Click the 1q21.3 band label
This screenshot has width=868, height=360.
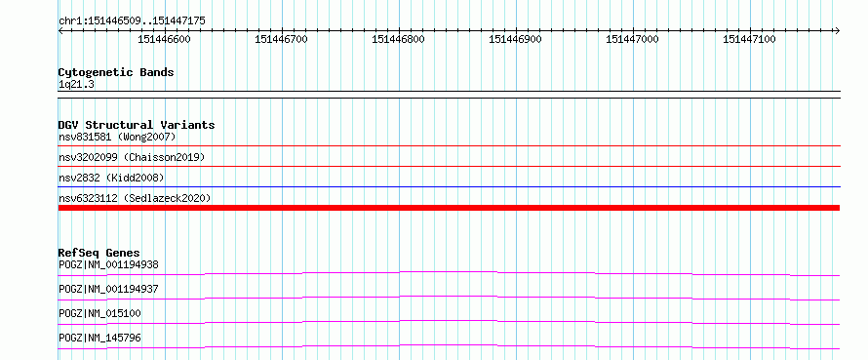coord(76,85)
